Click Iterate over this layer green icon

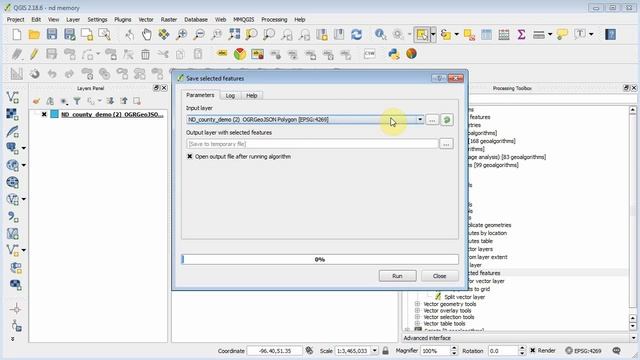pyautogui.click(x=447, y=120)
